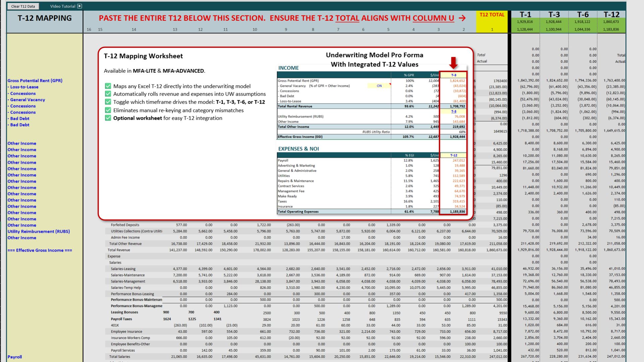
Task: Click the Gross Potential Rent (GPR) mapping cell
Action: [35, 80]
